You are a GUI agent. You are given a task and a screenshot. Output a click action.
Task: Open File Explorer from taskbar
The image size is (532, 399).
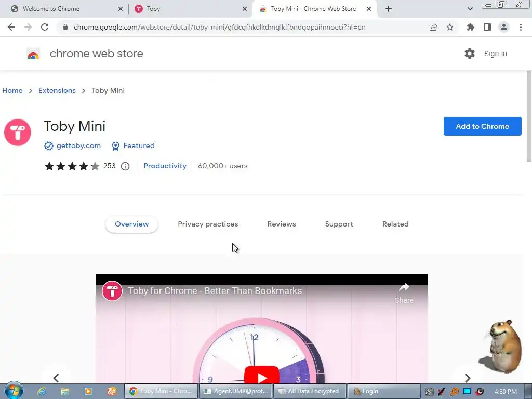tap(65, 391)
